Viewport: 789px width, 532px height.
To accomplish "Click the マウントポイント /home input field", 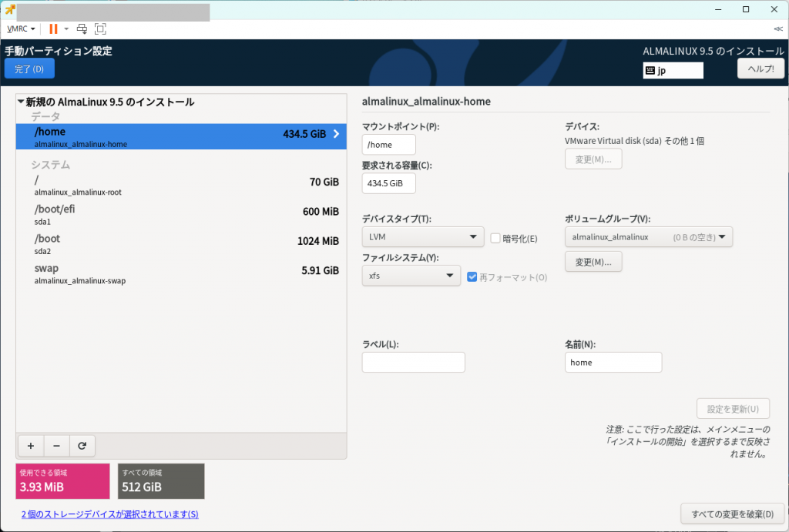I will click(388, 145).
